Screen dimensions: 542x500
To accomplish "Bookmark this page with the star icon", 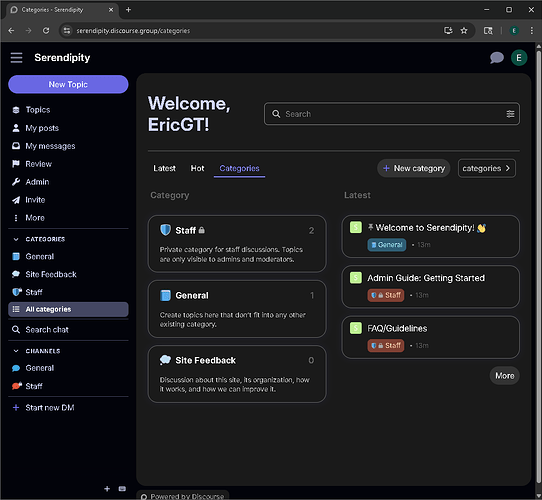I will [x=464, y=31].
